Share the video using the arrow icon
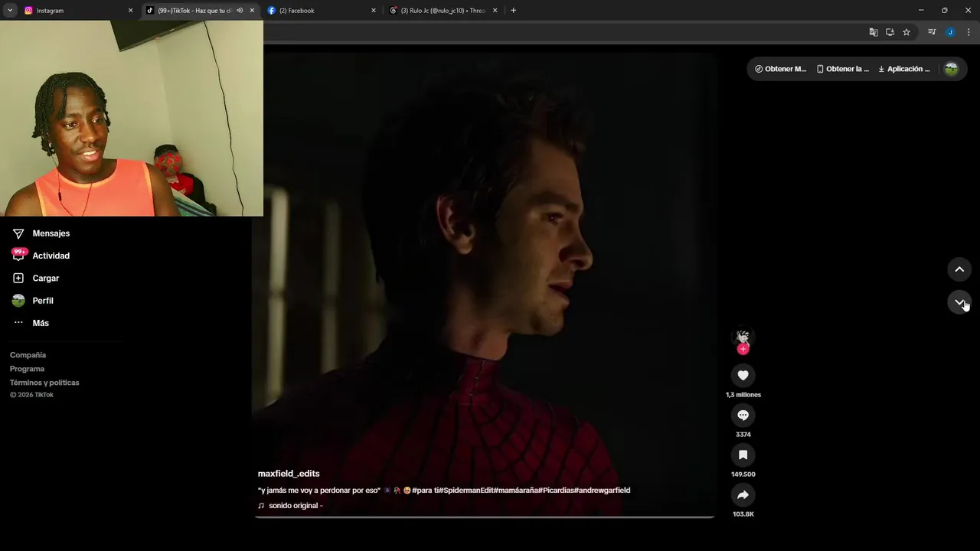 [x=743, y=494]
